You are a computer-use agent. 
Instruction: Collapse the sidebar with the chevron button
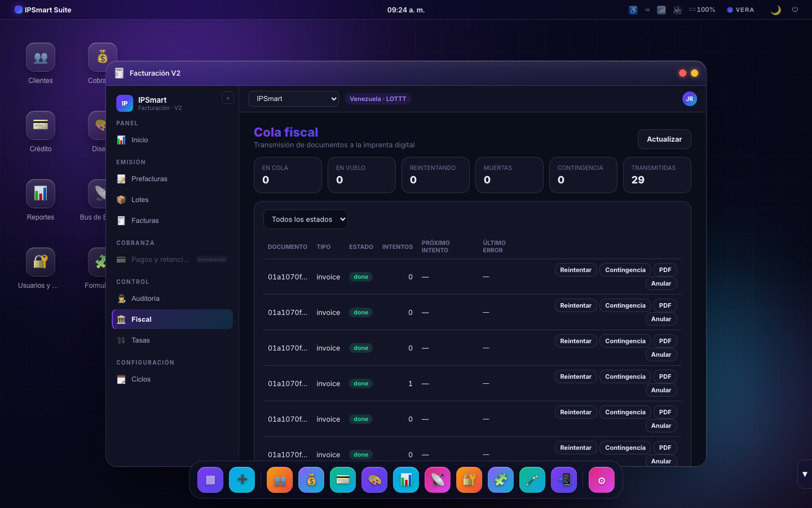pos(228,98)
